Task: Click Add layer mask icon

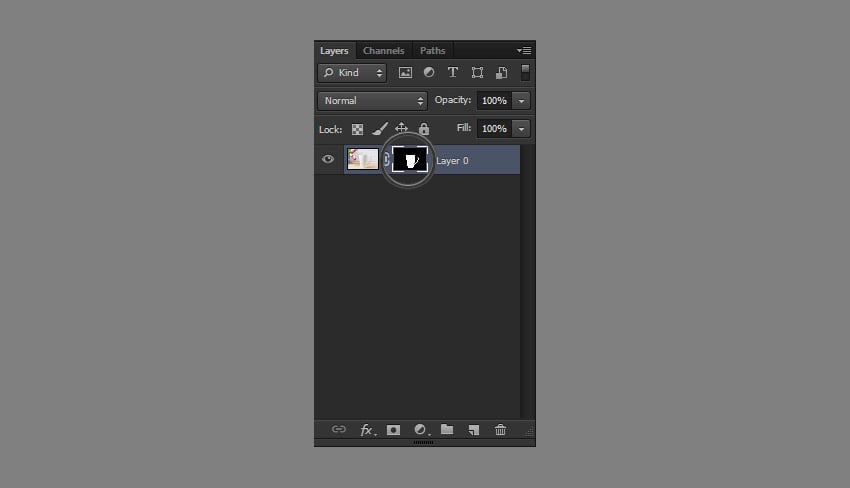Action: [394, 430]
